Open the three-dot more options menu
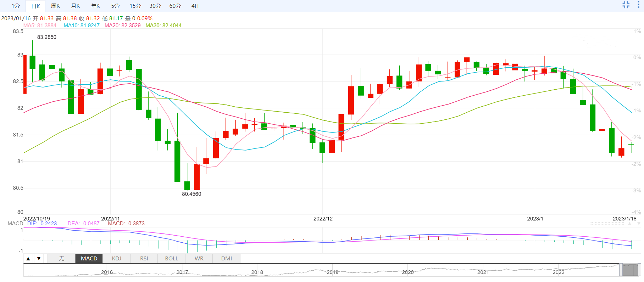 point(638,5)
